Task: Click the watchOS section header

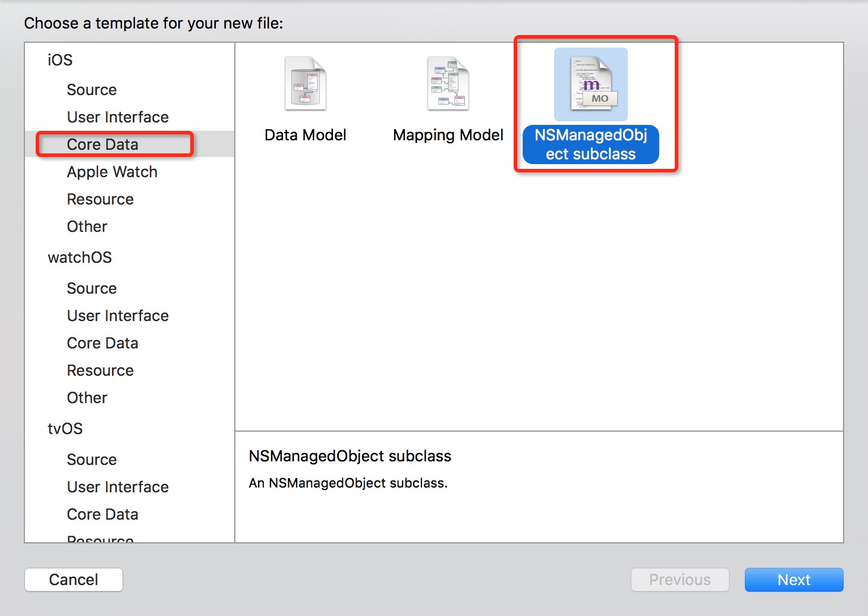Action: 80,257
